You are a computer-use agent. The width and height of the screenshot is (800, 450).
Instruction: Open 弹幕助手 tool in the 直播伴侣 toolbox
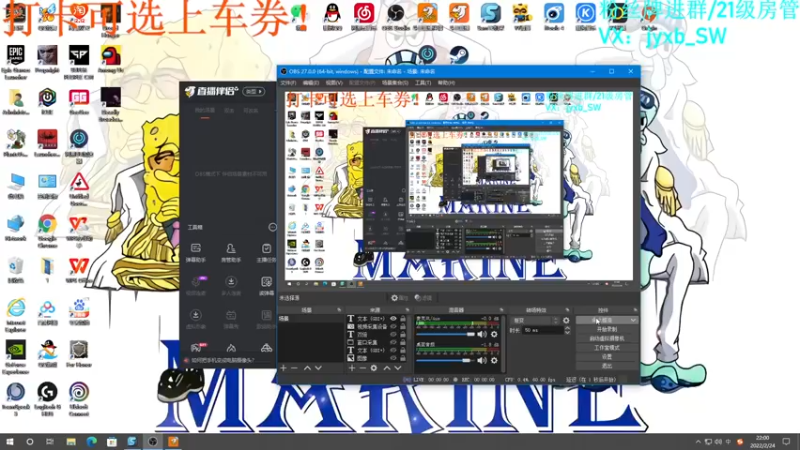(195, 253)
